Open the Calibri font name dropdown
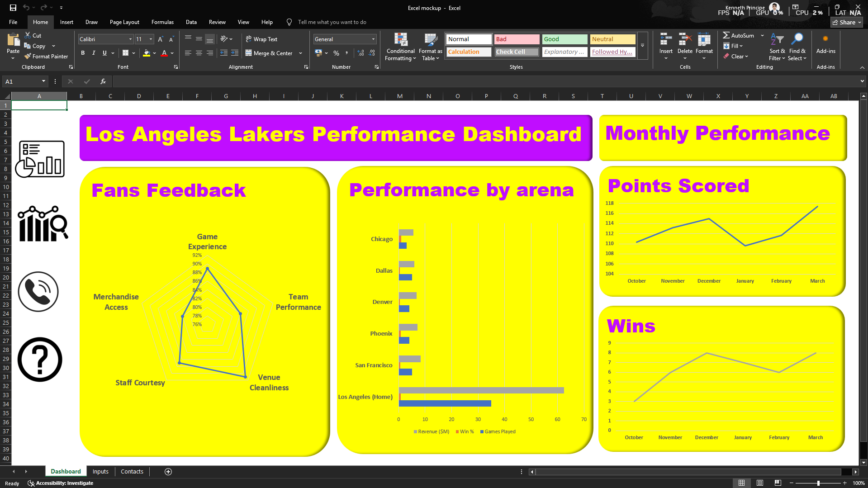Viewport: 868px width, 488px height. 130,39
